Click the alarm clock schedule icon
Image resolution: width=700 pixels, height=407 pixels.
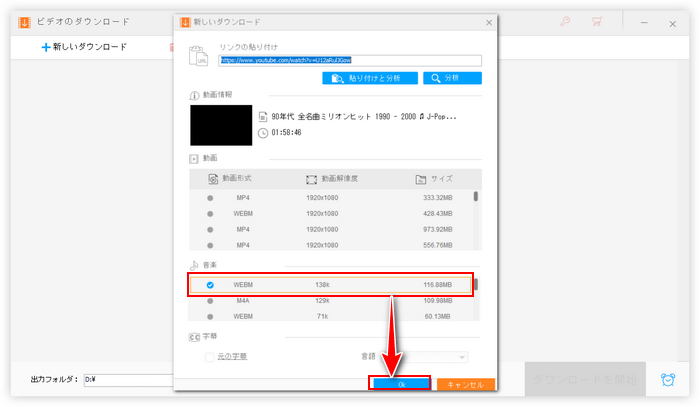[667, 379]
